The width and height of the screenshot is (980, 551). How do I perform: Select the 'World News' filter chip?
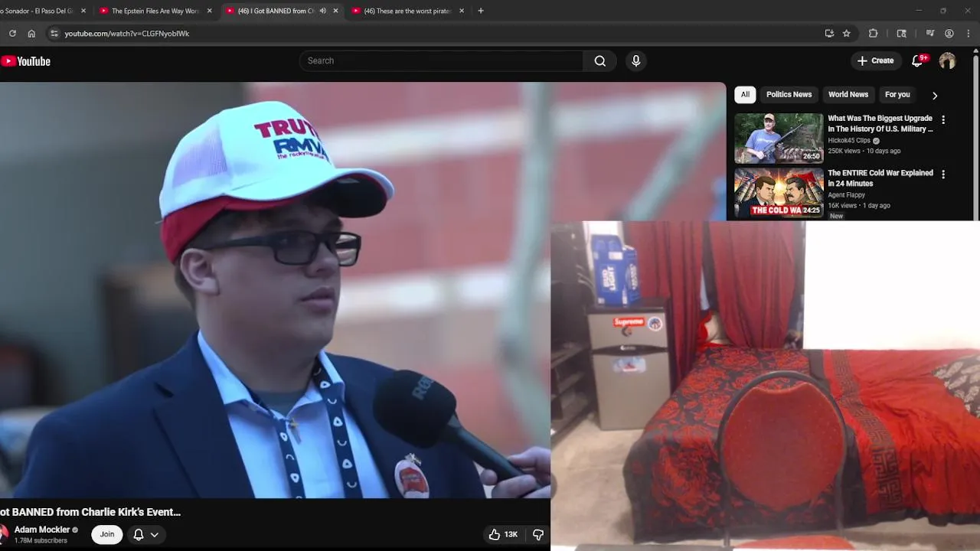click(848, 95)
